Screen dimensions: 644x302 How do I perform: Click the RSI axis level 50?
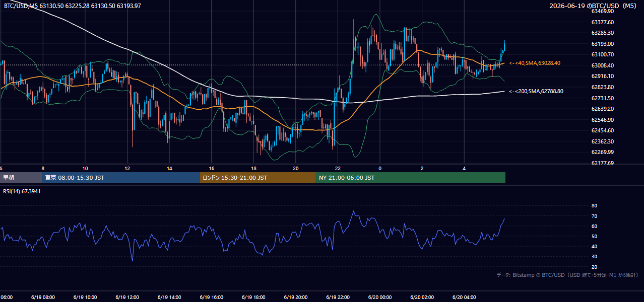click(x=594, y=236)
